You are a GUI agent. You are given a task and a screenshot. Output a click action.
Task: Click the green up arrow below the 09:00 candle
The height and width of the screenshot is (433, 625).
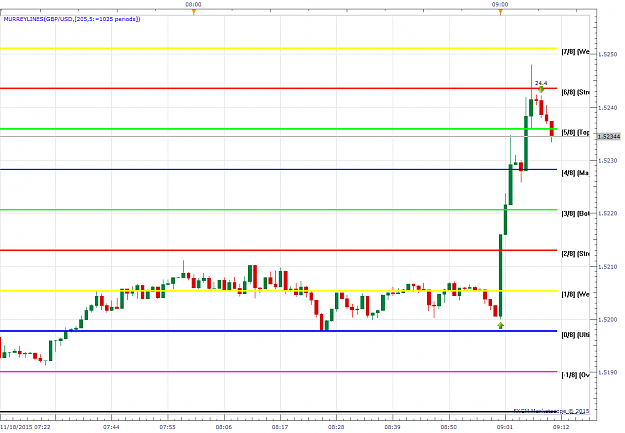pyautogui.click(x=500, y=325)
